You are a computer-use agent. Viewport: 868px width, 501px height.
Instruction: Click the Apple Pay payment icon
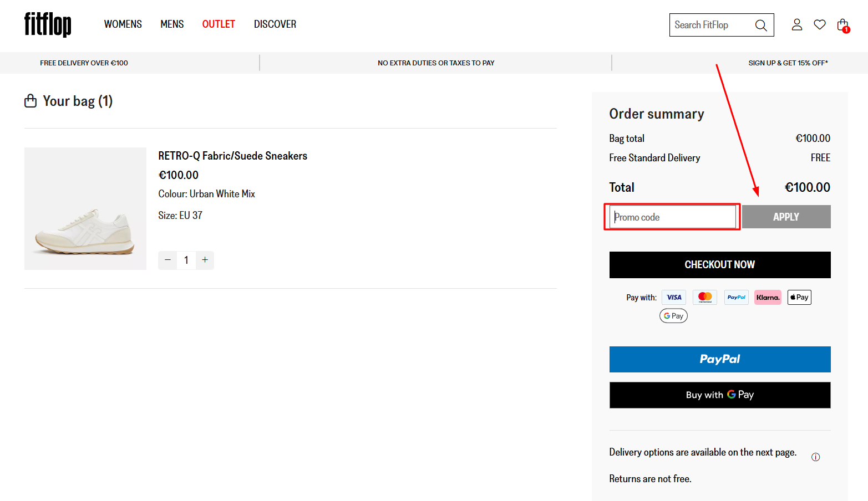click(799, 297)
